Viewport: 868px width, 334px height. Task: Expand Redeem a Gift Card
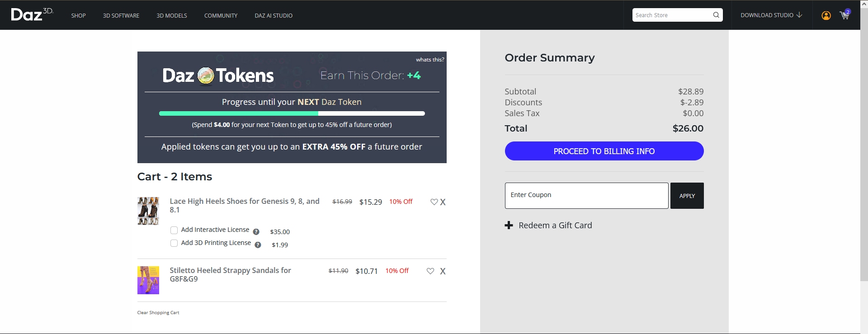pos(548,225)
